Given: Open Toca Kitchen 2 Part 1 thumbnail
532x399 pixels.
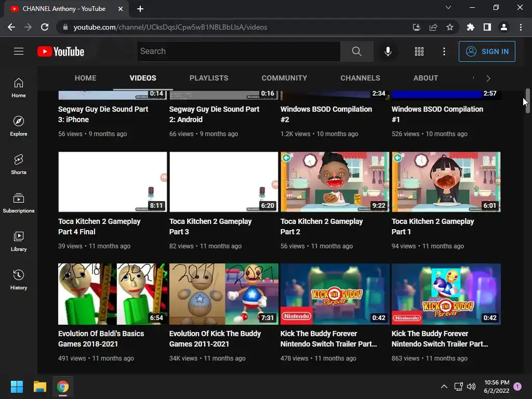Looking at the screenshot, I should (446, 182).
